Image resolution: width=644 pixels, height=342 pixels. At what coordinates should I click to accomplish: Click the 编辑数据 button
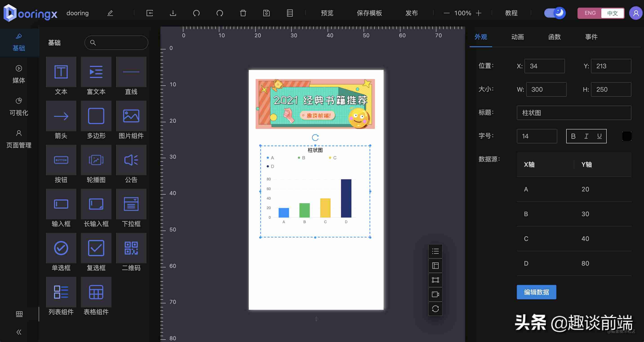tap(537, 292)
